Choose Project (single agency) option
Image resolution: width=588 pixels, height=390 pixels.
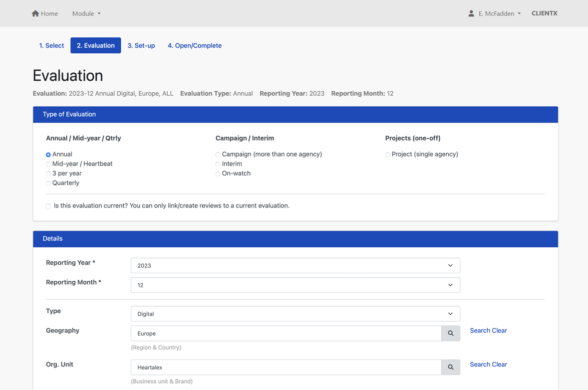coord(387,155)
